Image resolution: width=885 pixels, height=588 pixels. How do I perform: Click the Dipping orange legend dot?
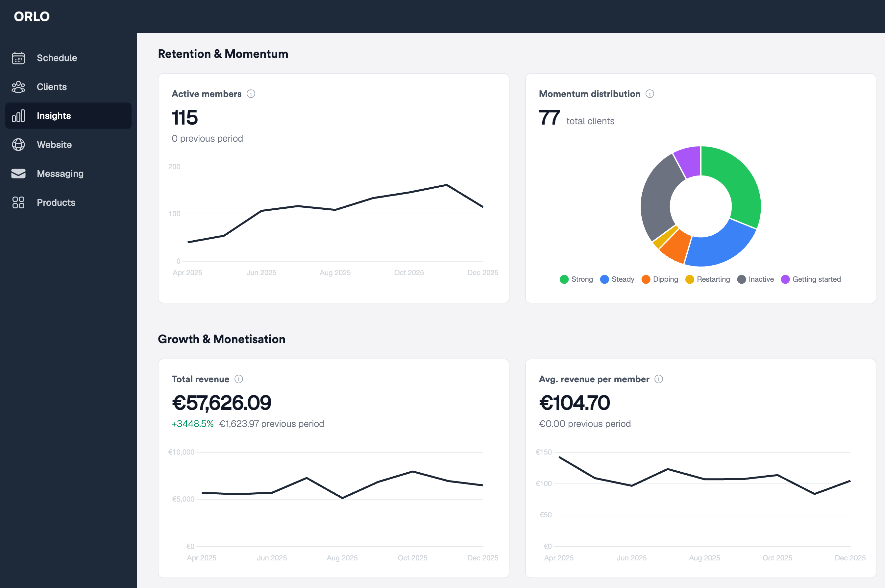[646, 279]
